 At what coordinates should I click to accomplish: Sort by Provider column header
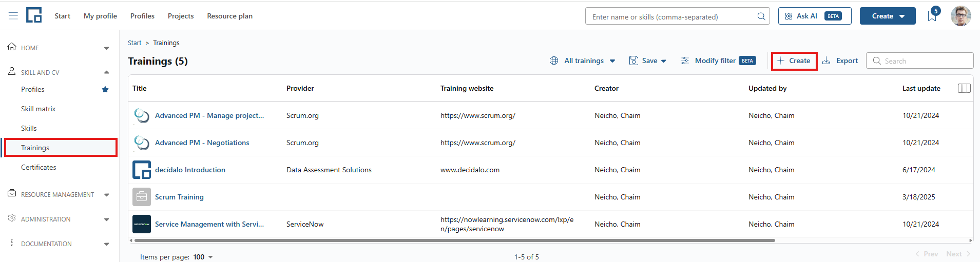300,88
